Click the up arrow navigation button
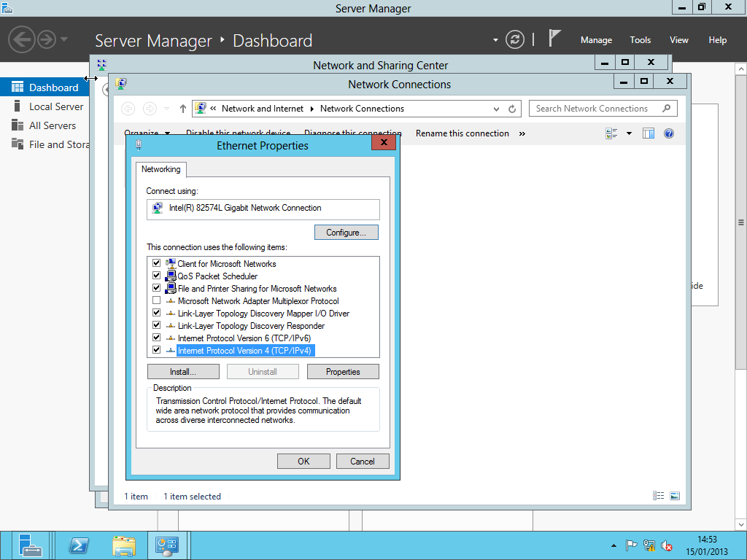The width and height of the screenshot is (747, 560). (x=183, y=109)
